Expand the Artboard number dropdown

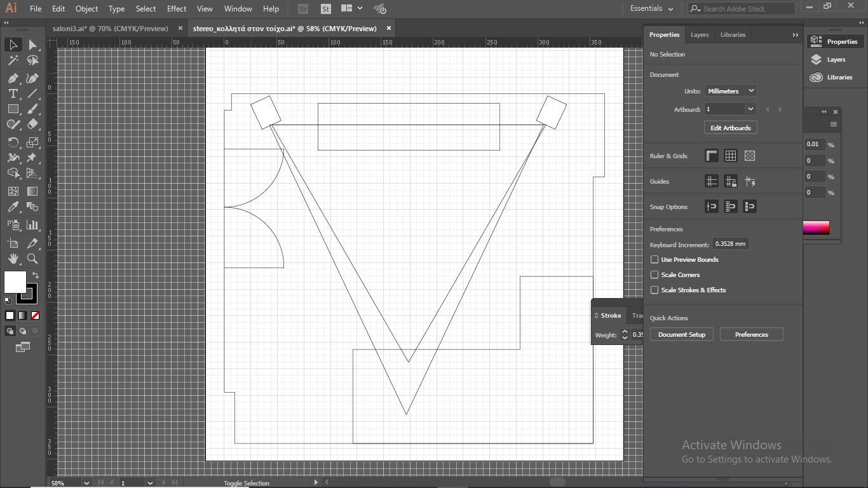750,109
